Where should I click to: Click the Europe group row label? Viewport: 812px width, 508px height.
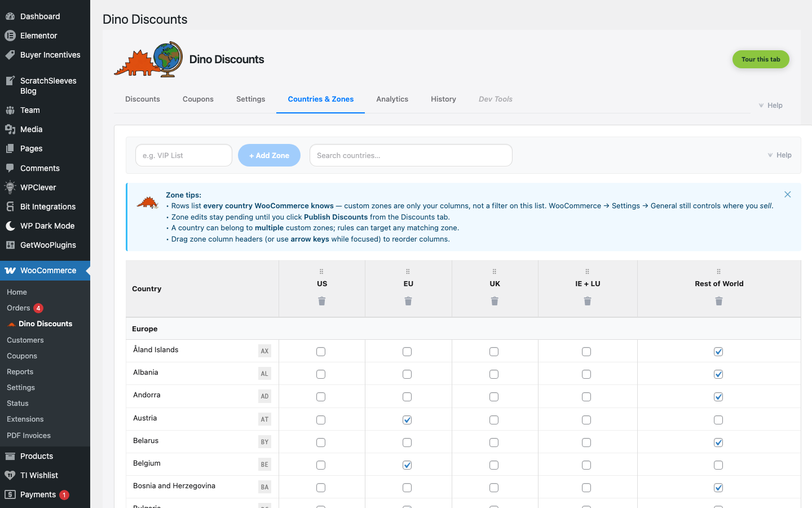point(145,329)
